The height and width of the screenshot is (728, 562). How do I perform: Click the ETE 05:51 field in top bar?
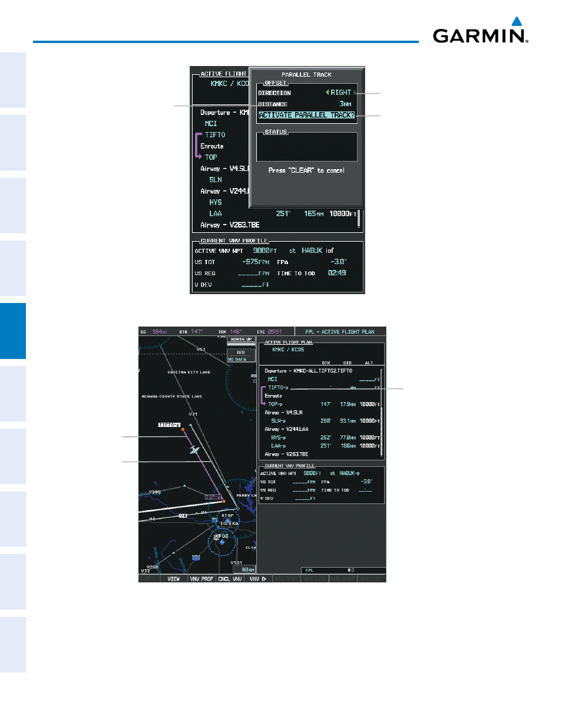pos(270,332)
